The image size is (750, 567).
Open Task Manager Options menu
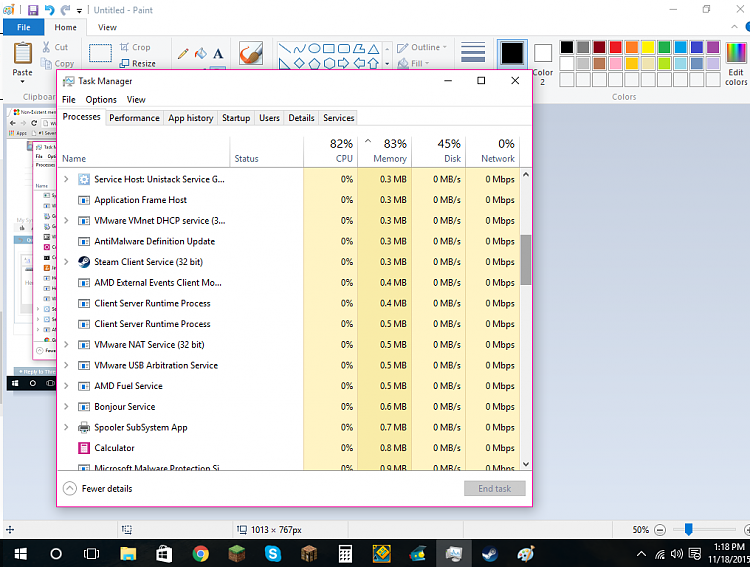(101, 100)
